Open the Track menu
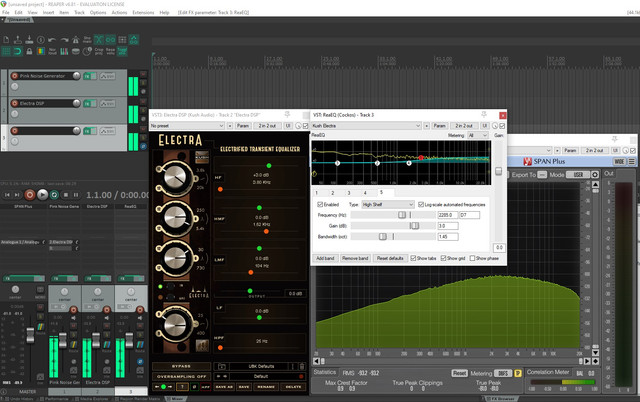 pyautogui.click(x=79, y=13)
